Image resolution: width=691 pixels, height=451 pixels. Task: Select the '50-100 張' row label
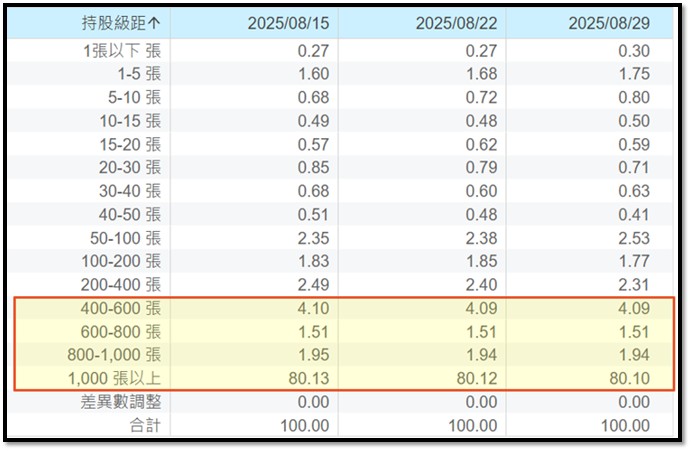126,239
